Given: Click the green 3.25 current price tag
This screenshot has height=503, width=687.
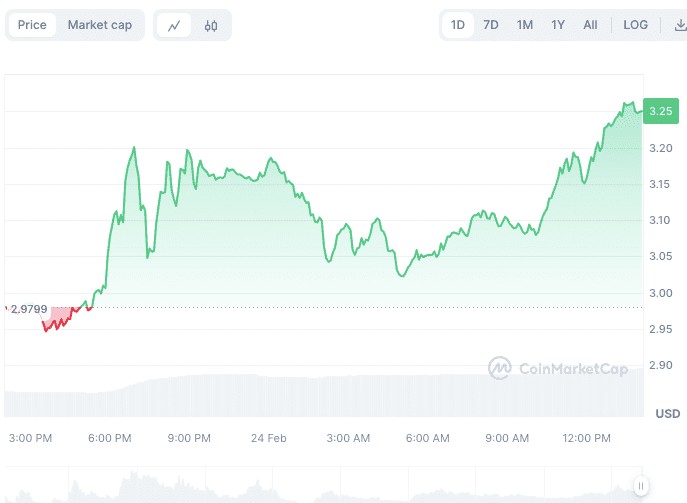Looking at the screenshot, I should click(660, 111).
